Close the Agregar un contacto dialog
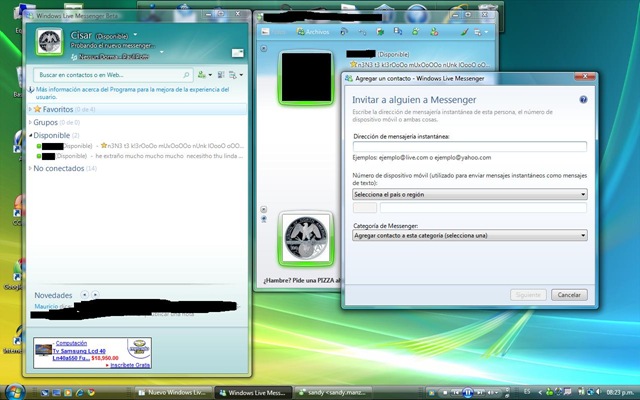The height and width of the screenshot is (400, 640). [x=584, y=76]
